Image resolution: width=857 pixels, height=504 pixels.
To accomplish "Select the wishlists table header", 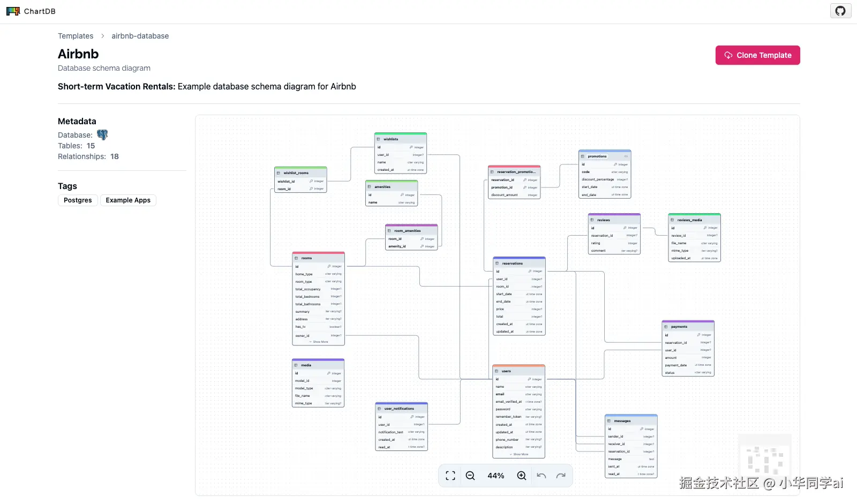I will (400, 139).
